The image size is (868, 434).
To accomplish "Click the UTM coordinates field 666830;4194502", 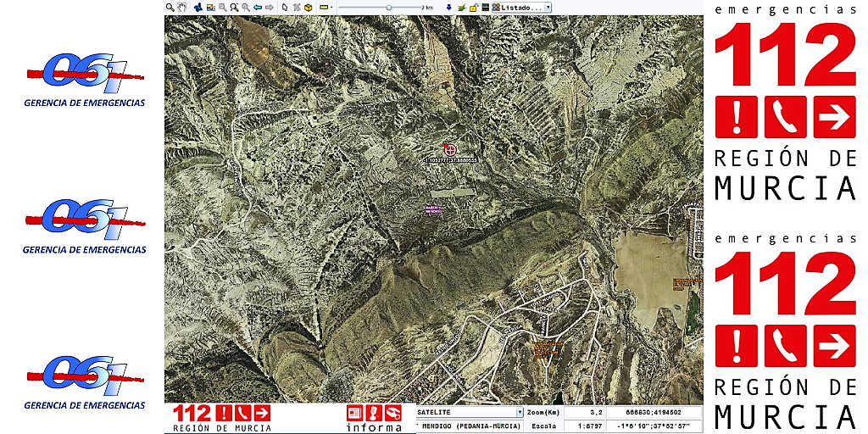I will click(654, 413).
